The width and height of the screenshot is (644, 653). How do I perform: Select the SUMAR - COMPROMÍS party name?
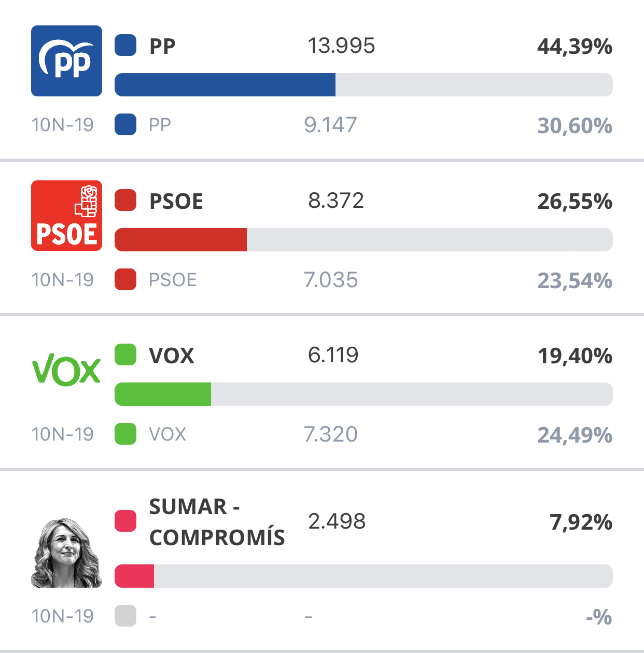[217, 522]
